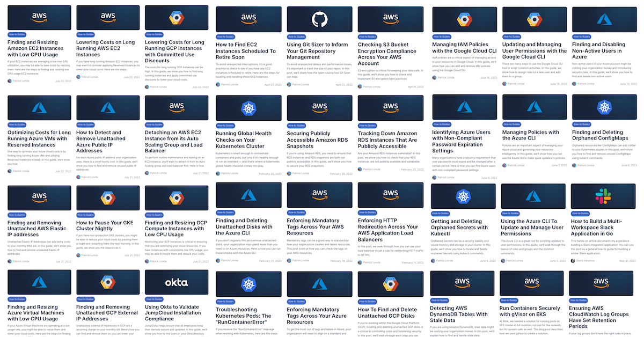Open Using the Azure CLI To Update and Manage User Permissions
This screenshot has width=644, height=337.
pos(531,228)
